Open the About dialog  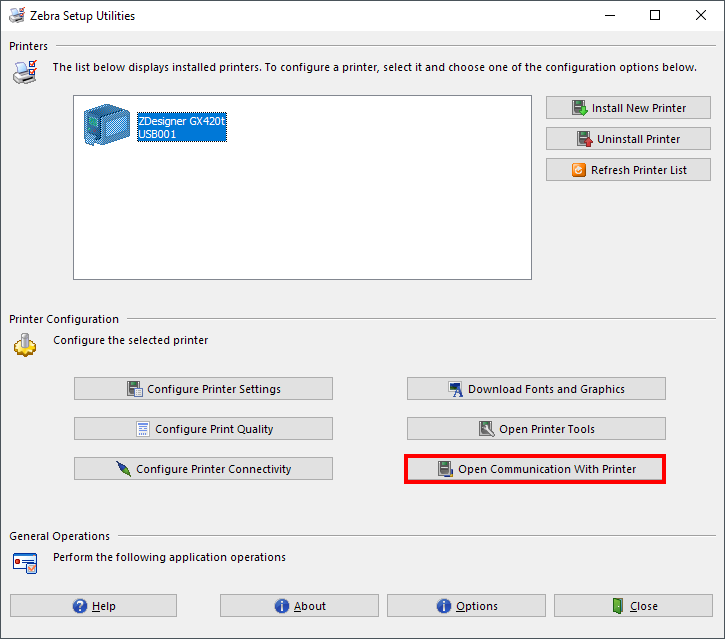click(x=299, y=606)
